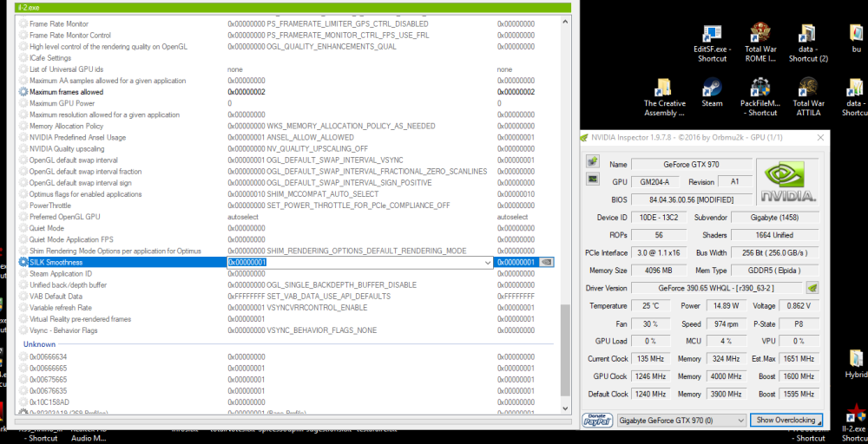Click the il-2.exe green profile header bar
This screenshot has width=868, height=444.
[x=293, y=8]
